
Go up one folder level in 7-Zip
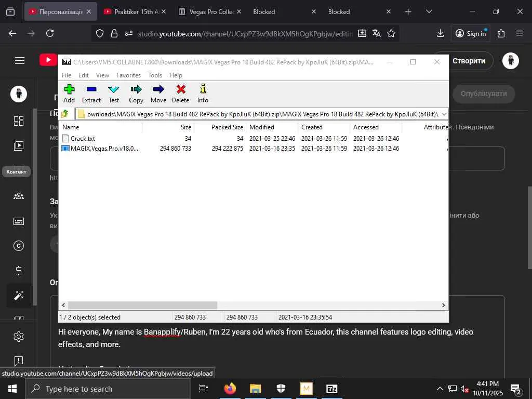tap(65, 114)
